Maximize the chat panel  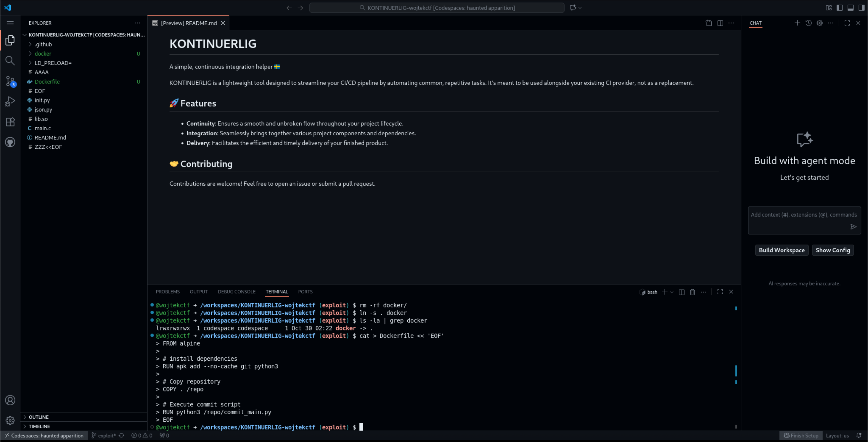pos(847,23)
